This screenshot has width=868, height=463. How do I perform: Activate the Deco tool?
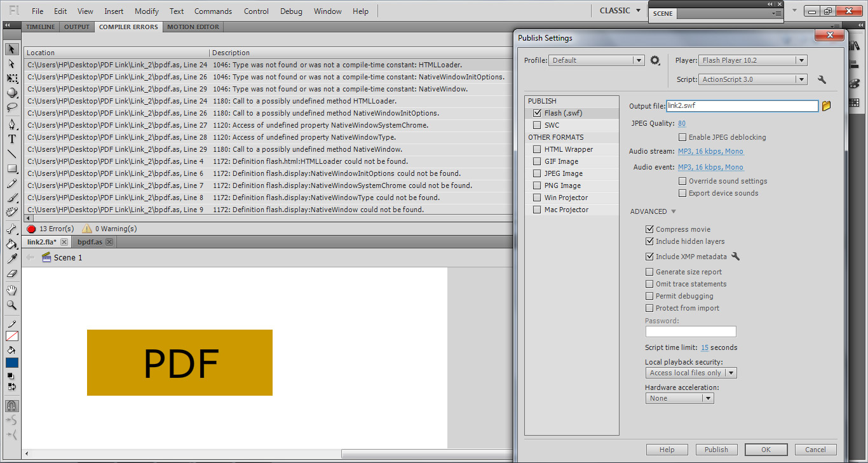point(11,212)
